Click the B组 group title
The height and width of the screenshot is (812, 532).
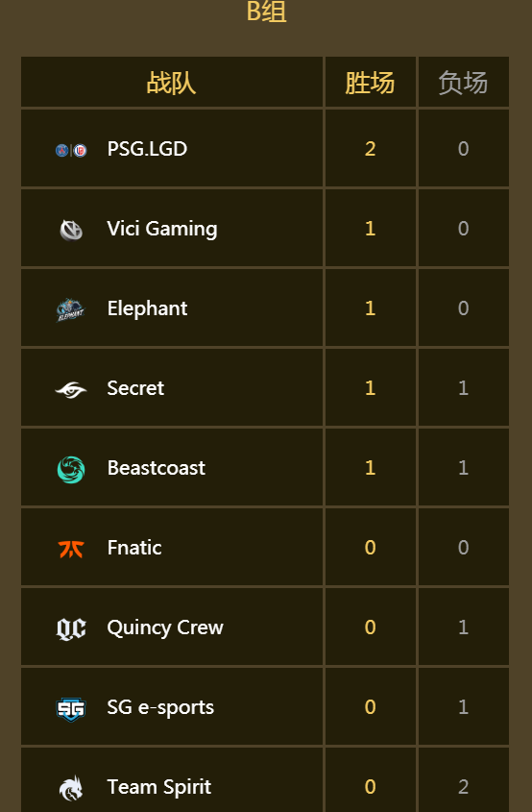pyautogui.click(x=267, y=12)
